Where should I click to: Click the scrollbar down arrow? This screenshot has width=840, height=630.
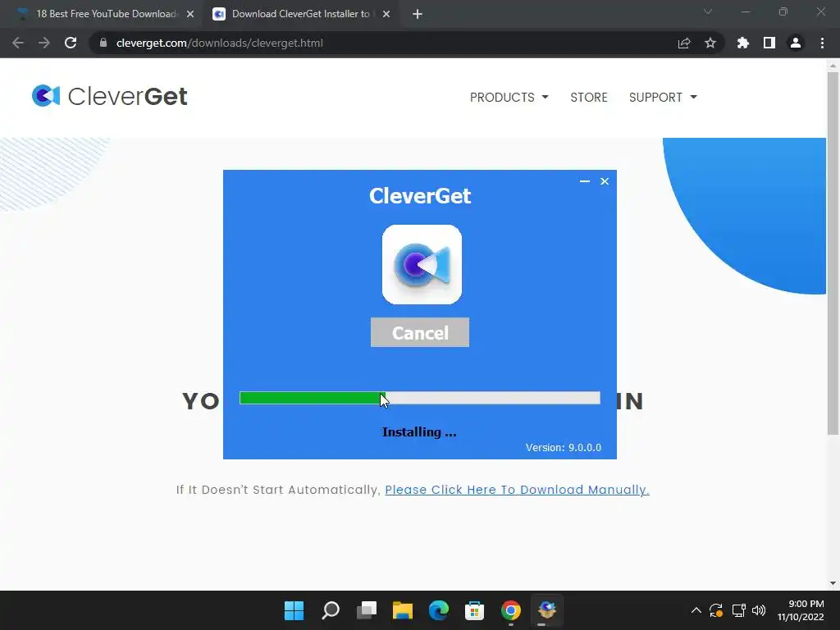point(833,583)
